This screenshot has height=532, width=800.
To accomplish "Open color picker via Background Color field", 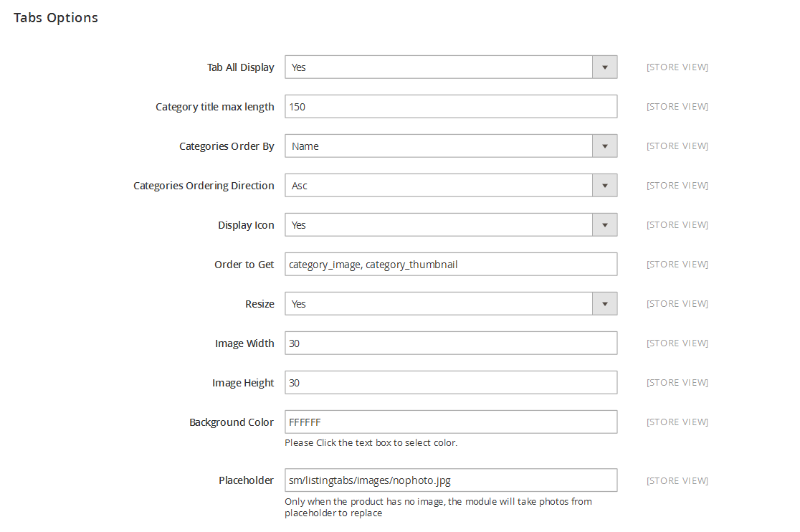I will [x=451, y=422].
